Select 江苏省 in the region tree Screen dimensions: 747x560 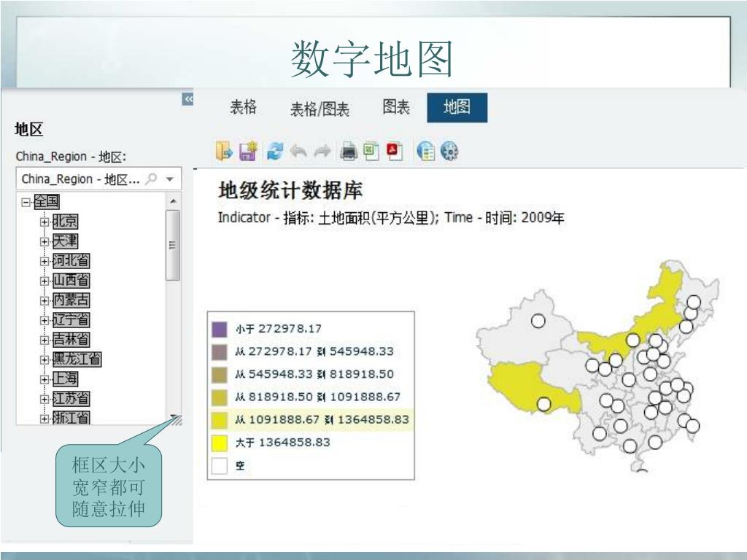pyautogui.click(x=71, y=399)
